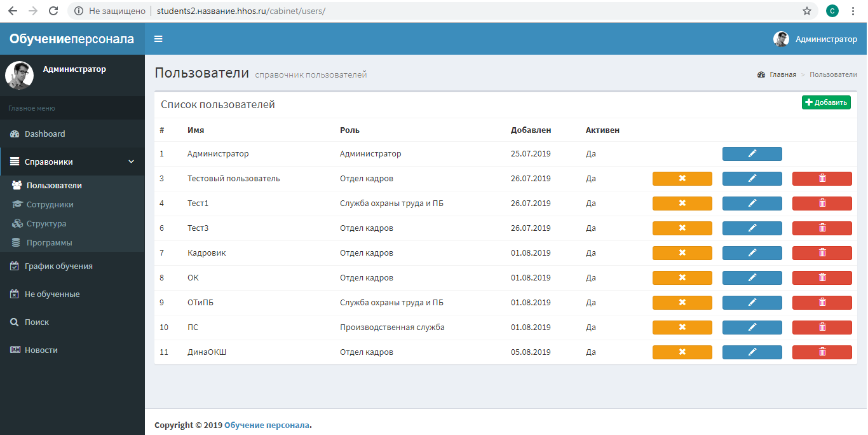The height and width of the screenshot is (435, 868).
Task: Bookmark this page with the star icon
Action: pyautogui.click(x=807, y=11)
